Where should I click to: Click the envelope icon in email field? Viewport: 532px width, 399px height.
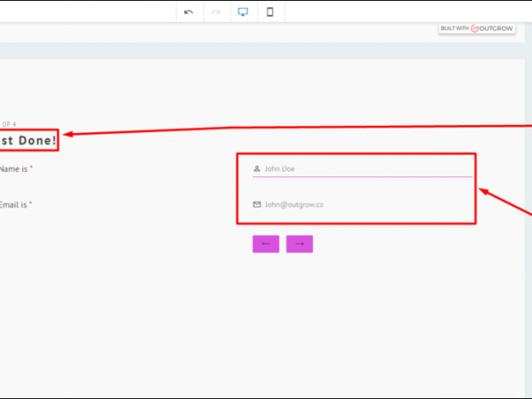coord(257,205)
